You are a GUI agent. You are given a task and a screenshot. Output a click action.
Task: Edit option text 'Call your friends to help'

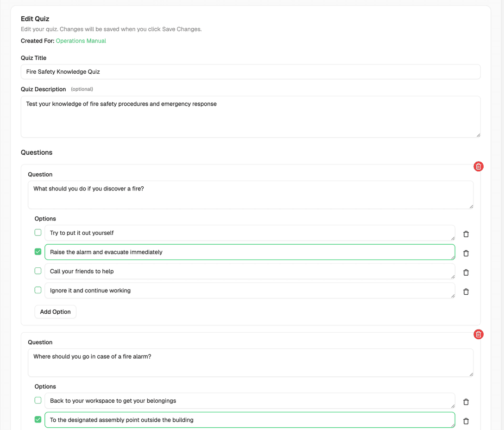click(250, 271)
